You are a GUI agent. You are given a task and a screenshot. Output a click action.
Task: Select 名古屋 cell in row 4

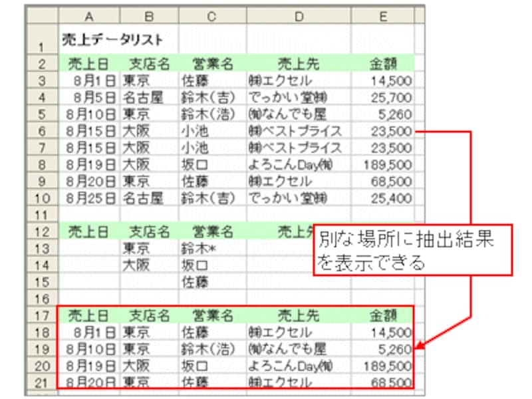tap(149, 97)
